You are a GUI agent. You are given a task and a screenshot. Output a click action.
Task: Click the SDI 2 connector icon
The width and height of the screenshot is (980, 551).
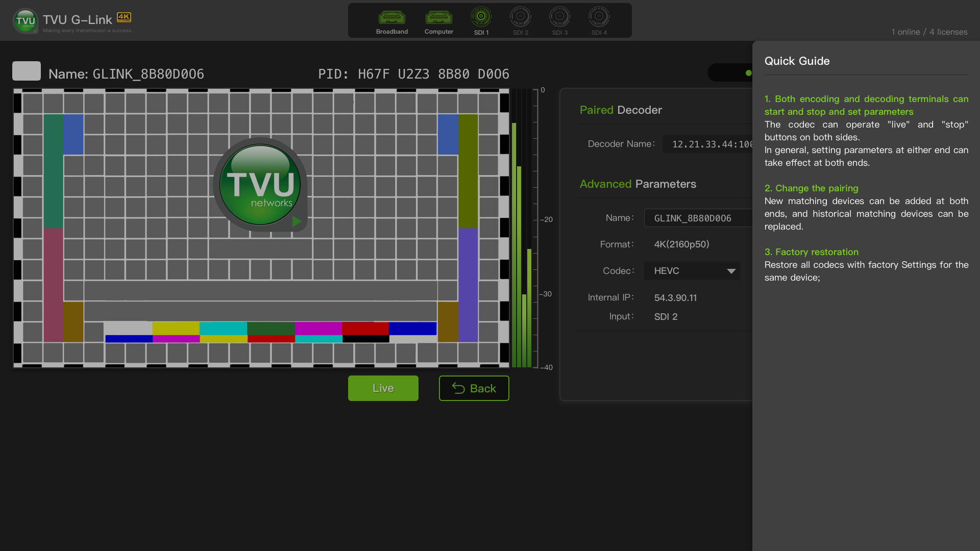(520, 17)
